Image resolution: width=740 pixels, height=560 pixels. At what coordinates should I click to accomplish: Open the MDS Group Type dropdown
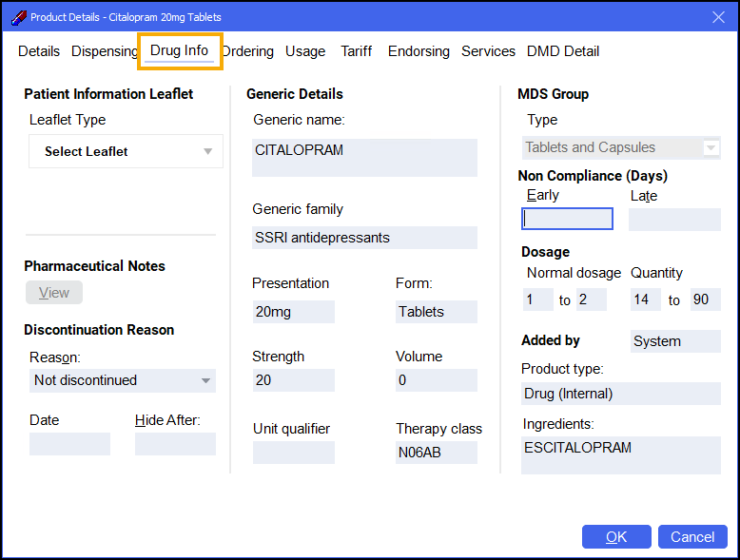pyautogui.click(x=622, y=147)
